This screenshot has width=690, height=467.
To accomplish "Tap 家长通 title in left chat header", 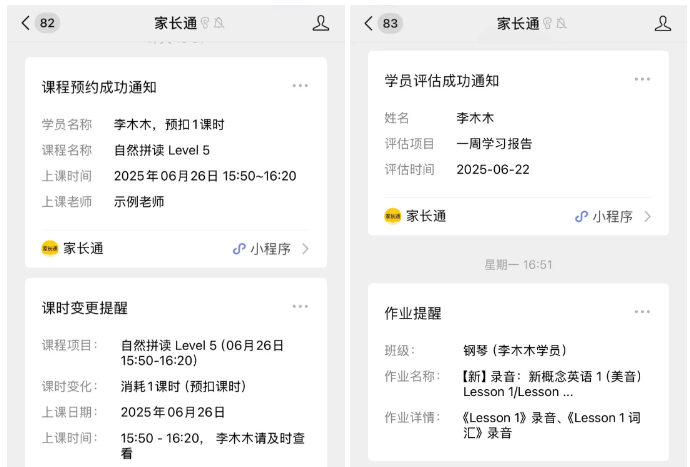I will 176,23.
